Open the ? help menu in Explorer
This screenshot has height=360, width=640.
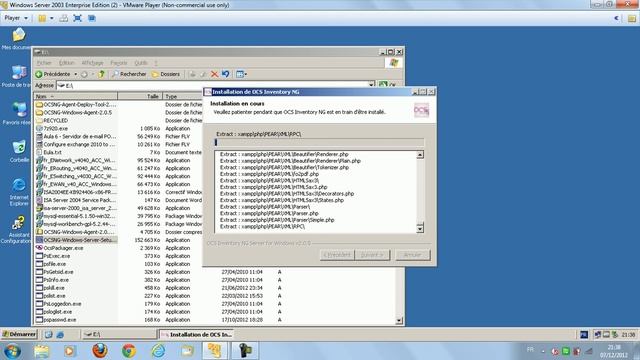pyautogui.click(x=156, y=63)
